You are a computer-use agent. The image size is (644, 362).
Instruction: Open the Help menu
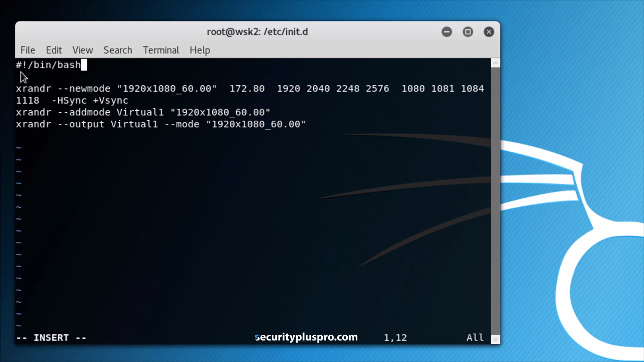click(200, 50)
